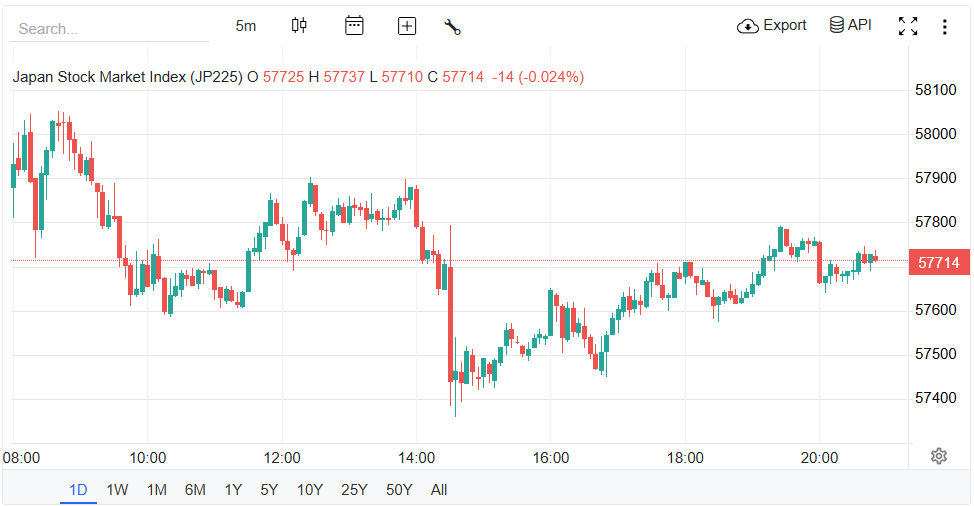Click the Japan Stock Market Index title

[x=127, y=77]
